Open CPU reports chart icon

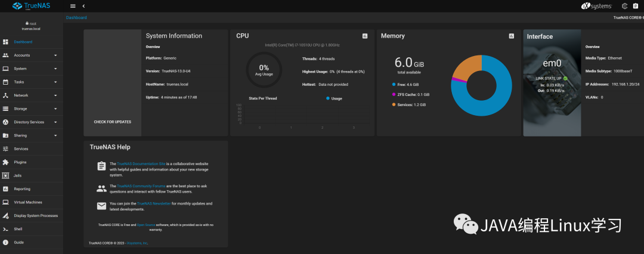coord(365,36)
